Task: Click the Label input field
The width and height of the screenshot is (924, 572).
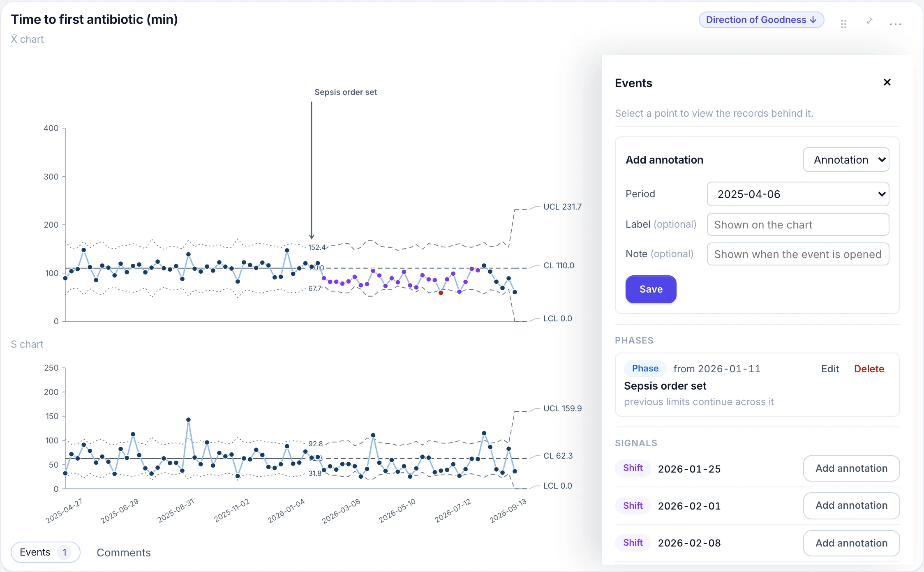Action: (798, 224)
